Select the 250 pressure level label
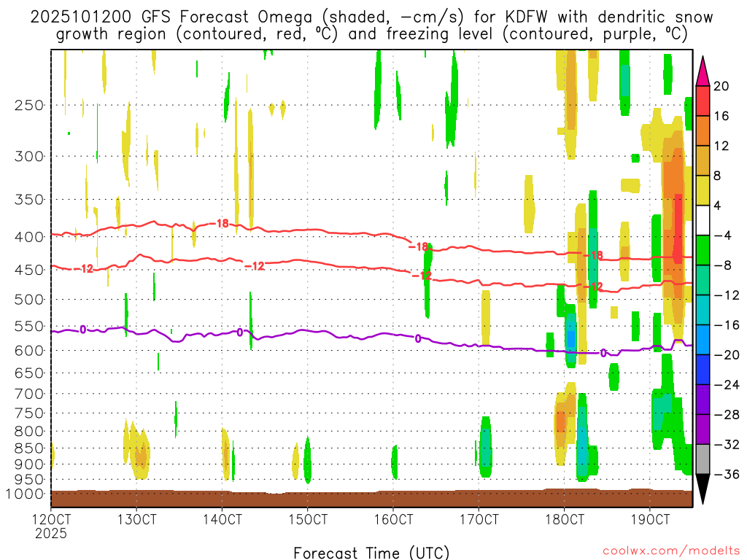This screenshot has width=747, height=560. (29, 105)
